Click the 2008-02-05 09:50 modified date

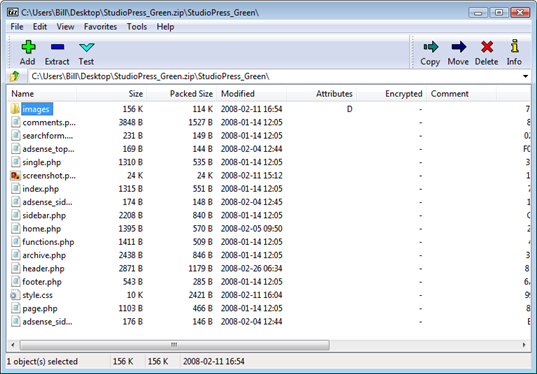click(x=252, y=229)
